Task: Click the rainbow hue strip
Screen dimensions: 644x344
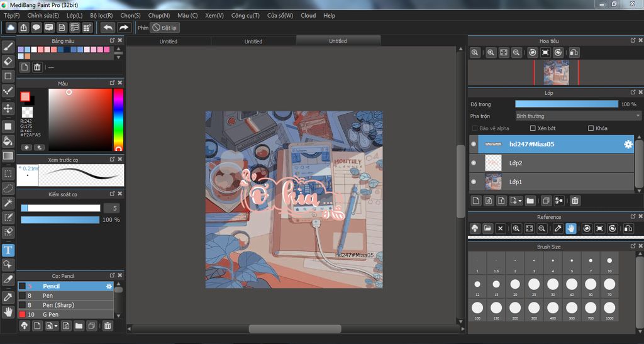Action: [118, 120]
